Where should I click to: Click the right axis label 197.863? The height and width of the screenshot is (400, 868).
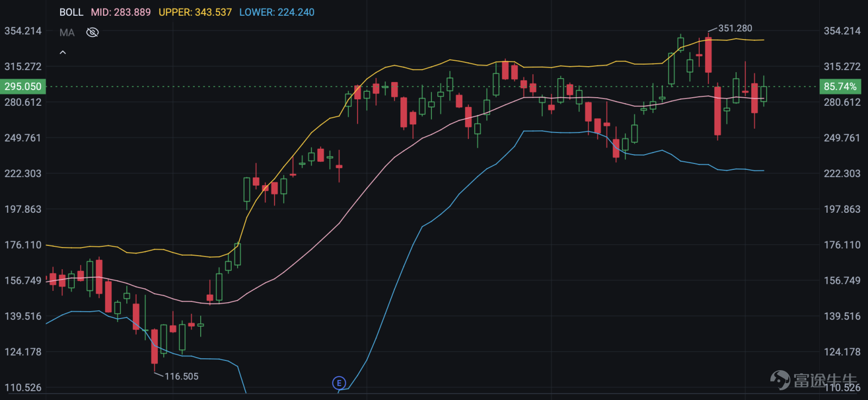tap(842, 209)
